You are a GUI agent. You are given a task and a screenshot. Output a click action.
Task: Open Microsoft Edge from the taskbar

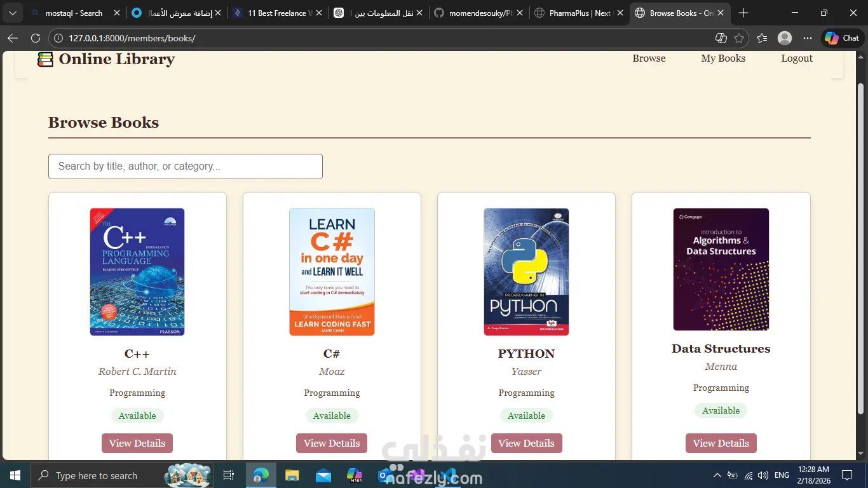[x=261, y=475]
